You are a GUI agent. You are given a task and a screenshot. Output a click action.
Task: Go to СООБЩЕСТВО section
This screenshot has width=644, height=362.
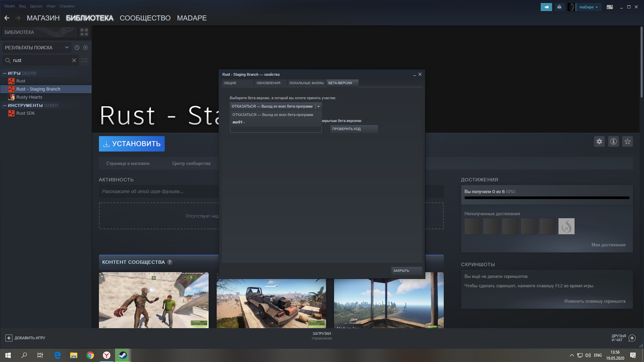pos(145,18)
